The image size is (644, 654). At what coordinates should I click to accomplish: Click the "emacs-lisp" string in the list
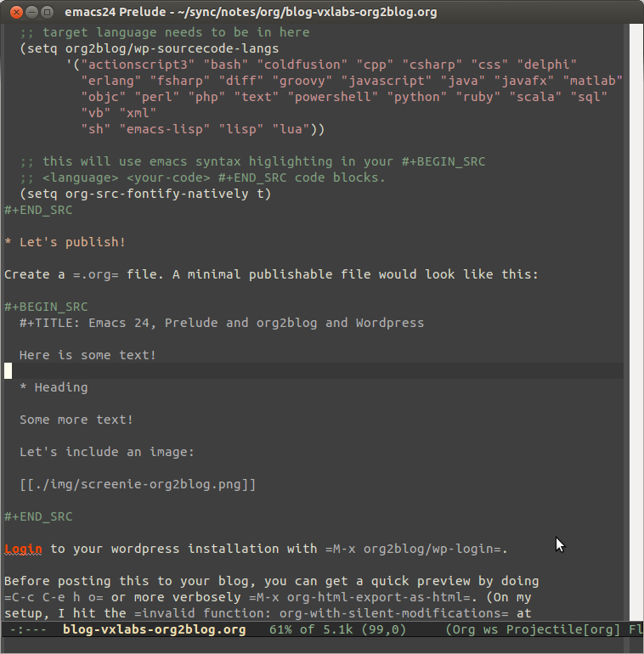pos(164,129)
